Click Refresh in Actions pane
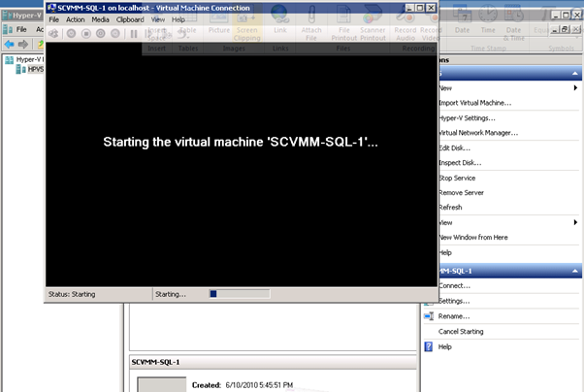584x392 pixels. [451, 208]
